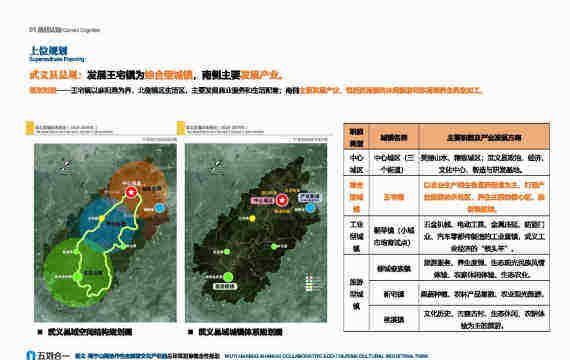Click the logo icon in the footer

31,355
